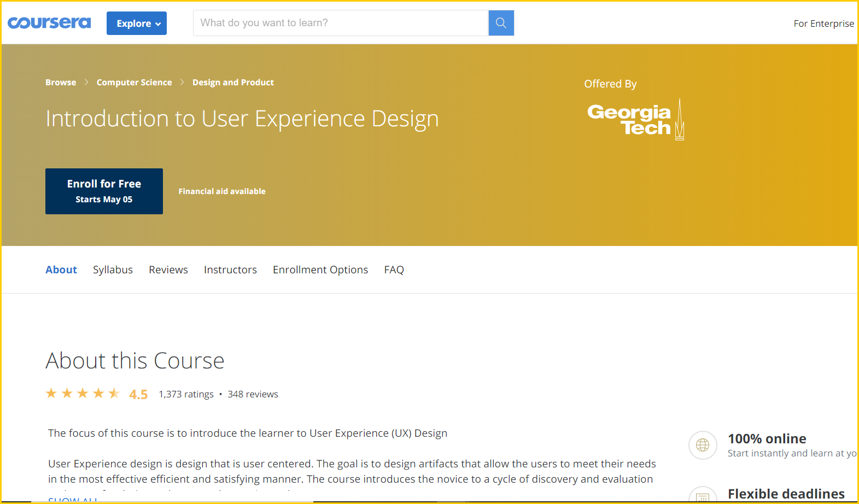
Task: Open the Explore dropdown menu
Action: click(137, 24)
